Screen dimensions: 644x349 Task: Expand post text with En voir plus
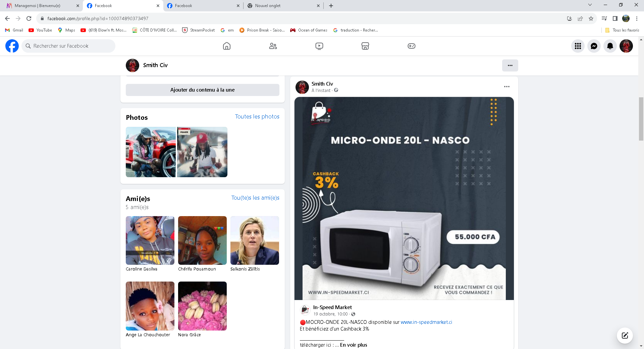(x=354, y=345)
